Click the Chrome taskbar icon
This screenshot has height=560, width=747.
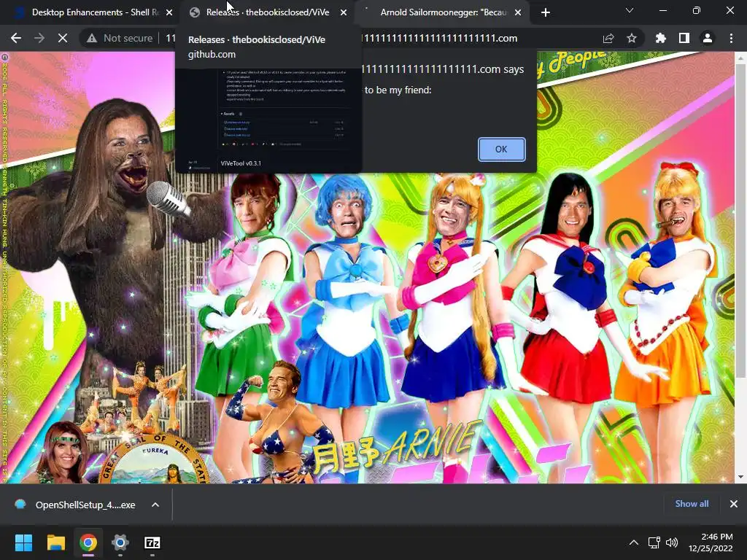click(88, 542)
